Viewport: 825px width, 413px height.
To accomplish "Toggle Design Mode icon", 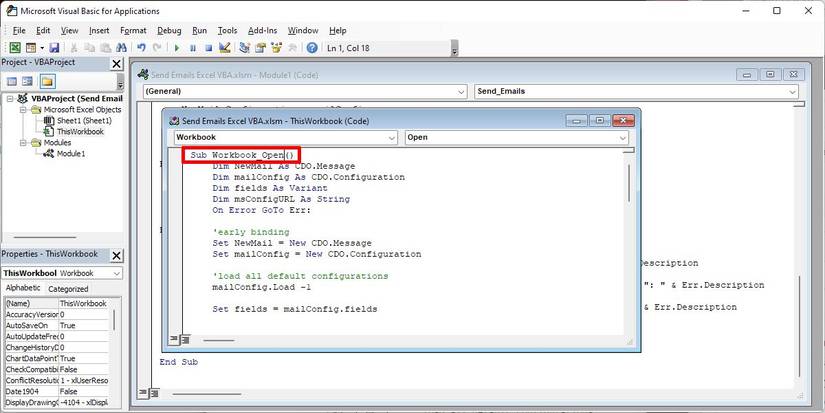I will (x=225, y=48).
